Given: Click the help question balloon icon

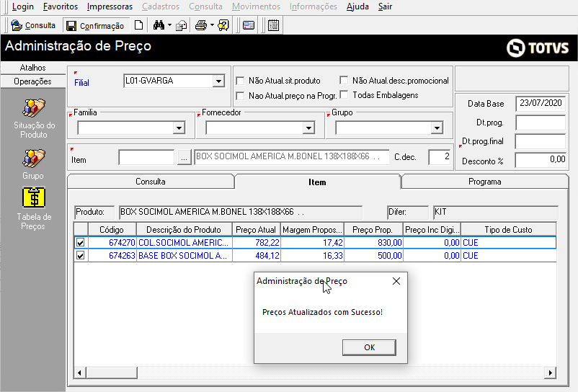Looking at the screenshot, I should [x=223, y=25].
